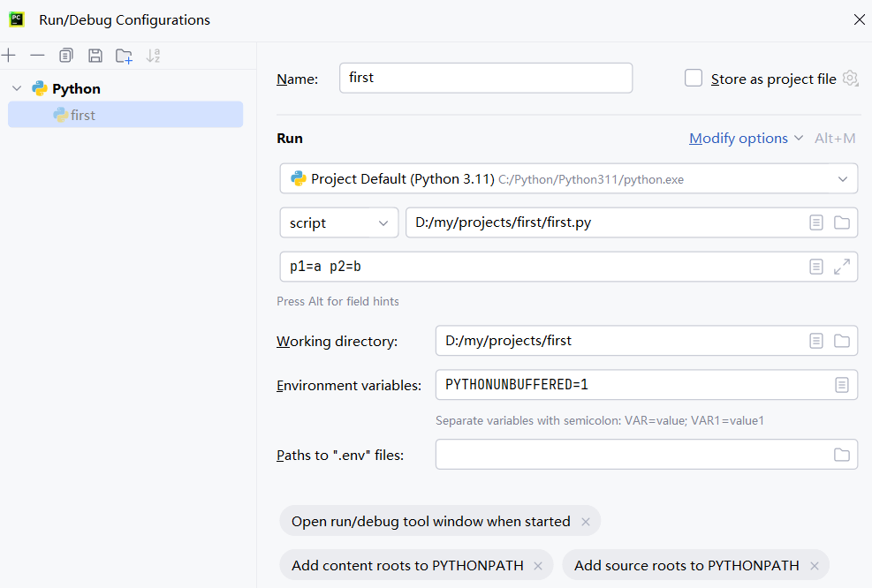Save configuration with floppy disk icon
The height and width of the screenshot is (588, 872).
95,56
